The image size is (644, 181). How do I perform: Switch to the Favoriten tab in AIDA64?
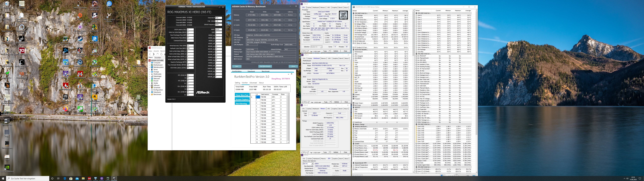click(158, 58)
